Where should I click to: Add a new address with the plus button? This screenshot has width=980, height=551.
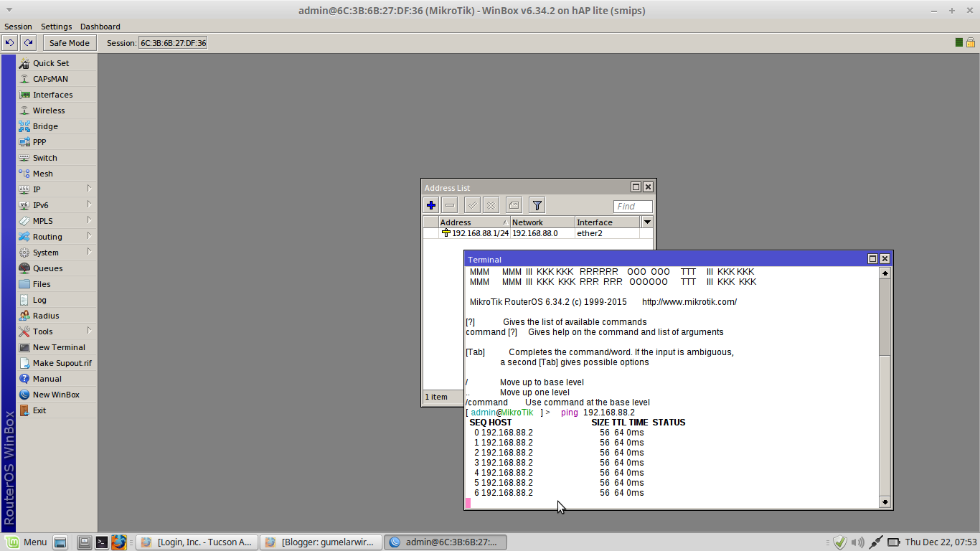[431, 206]
